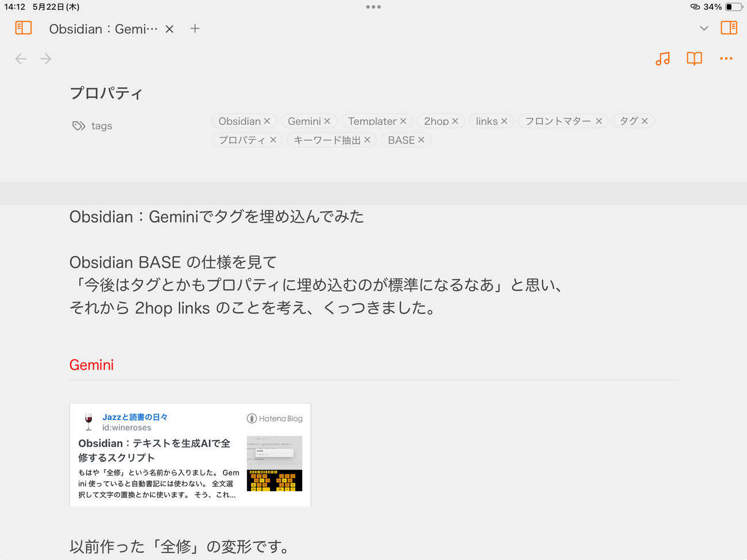Remove the プロパティ tag
The height and width of the screenshot is (560, 747).
(273, 140)
